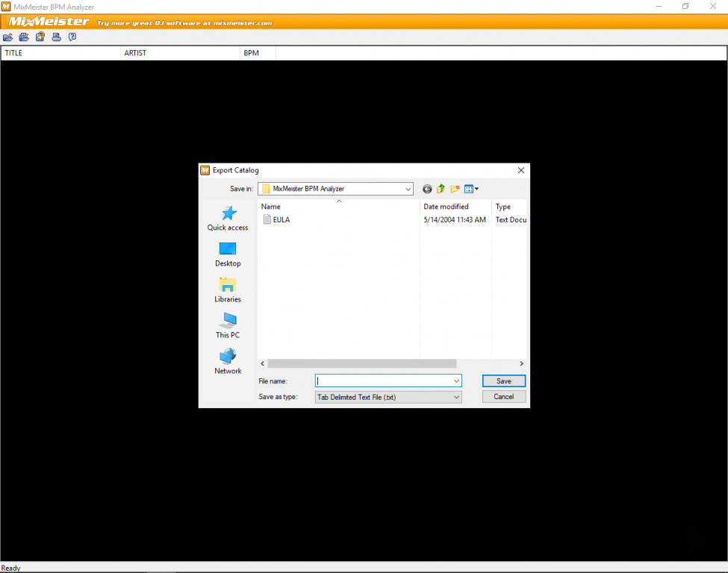Open Quick access in places bar
The width and height of the screenshot is (728, 573).
[x=228, y=219]
